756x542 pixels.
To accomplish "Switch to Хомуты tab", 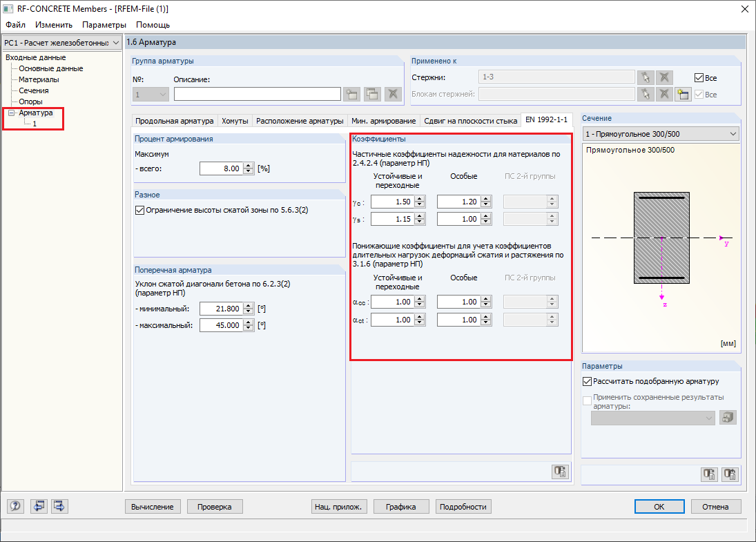I will click(x=235, y=121).
